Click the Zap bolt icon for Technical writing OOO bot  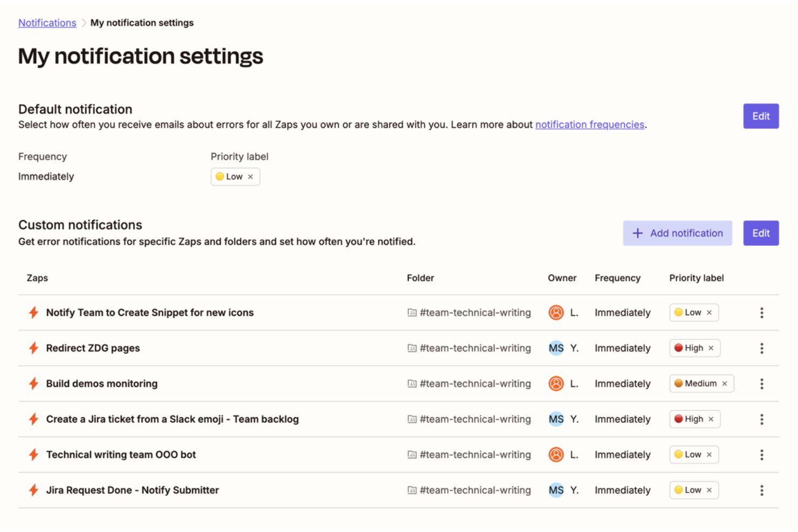click(x=33, y=455)
